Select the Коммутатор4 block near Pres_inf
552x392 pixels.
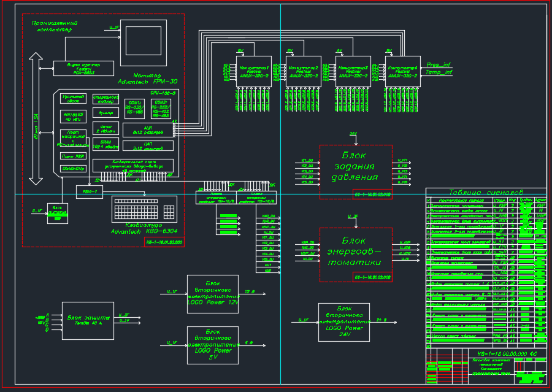[403, 72]
